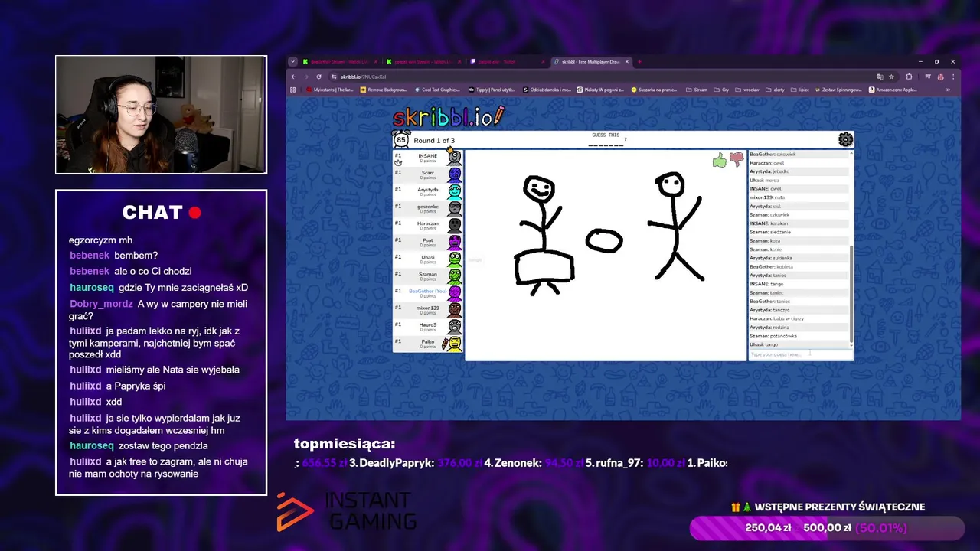Select player Scarr avatar
This screenshot has width=980, height=551.
click(454, 174)
